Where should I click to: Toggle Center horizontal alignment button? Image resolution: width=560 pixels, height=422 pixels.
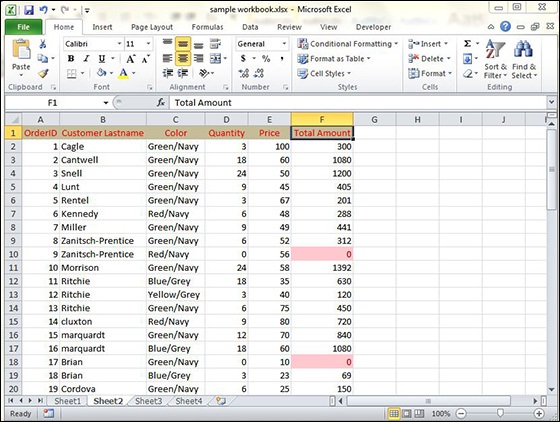point(183,58)
